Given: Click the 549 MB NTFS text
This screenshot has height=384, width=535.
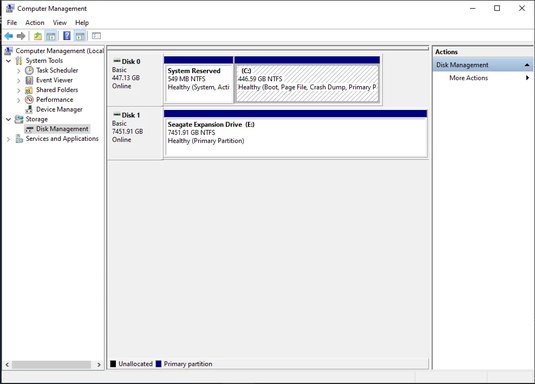Looking at the screenshot, I should [x=186, y=79].
